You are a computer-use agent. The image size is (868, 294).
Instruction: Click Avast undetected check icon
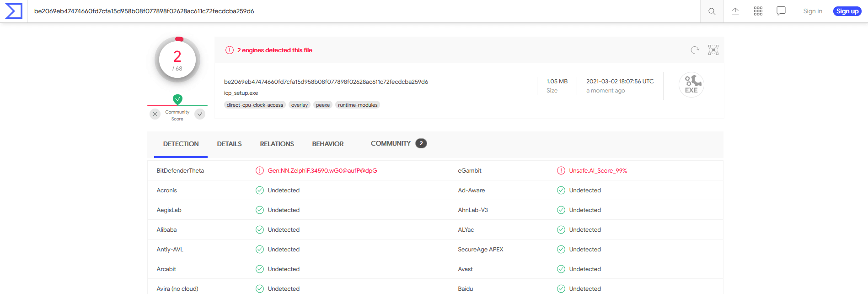pyautogui.click(x=561, y=269)
